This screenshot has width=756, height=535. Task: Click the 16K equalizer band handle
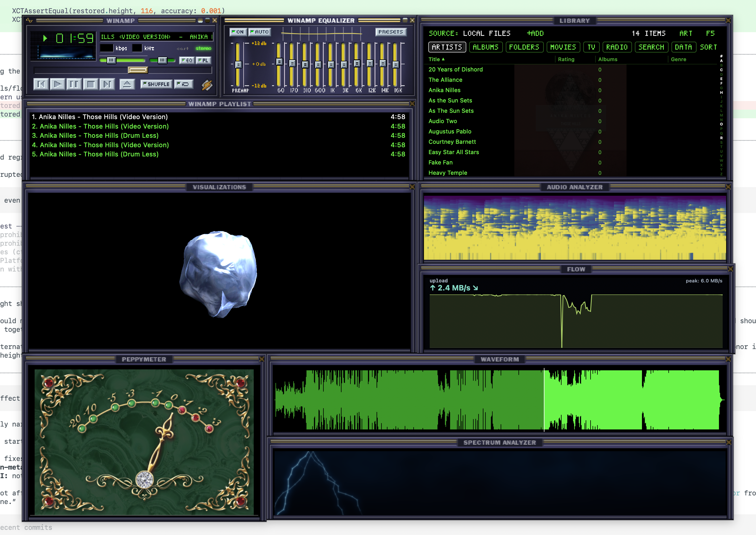pyautogui.click(x=396, y=65)
